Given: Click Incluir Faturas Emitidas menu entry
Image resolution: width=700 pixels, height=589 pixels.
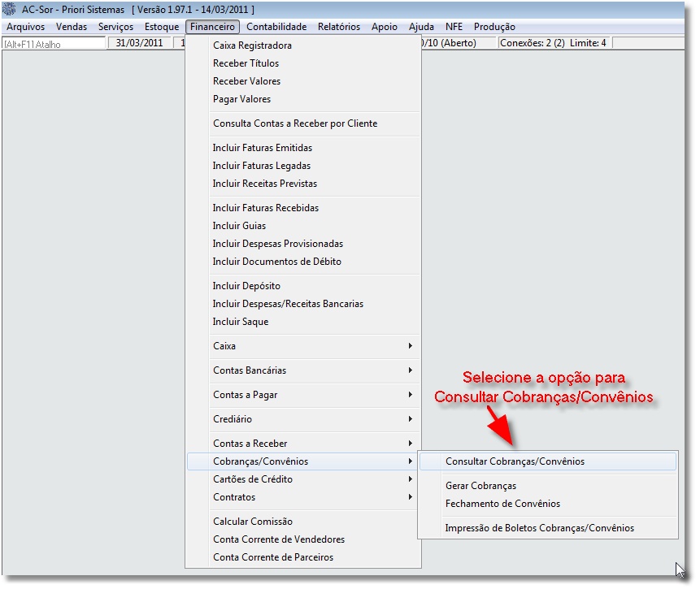Looking at the screenshot, I should tap(262, 148).
